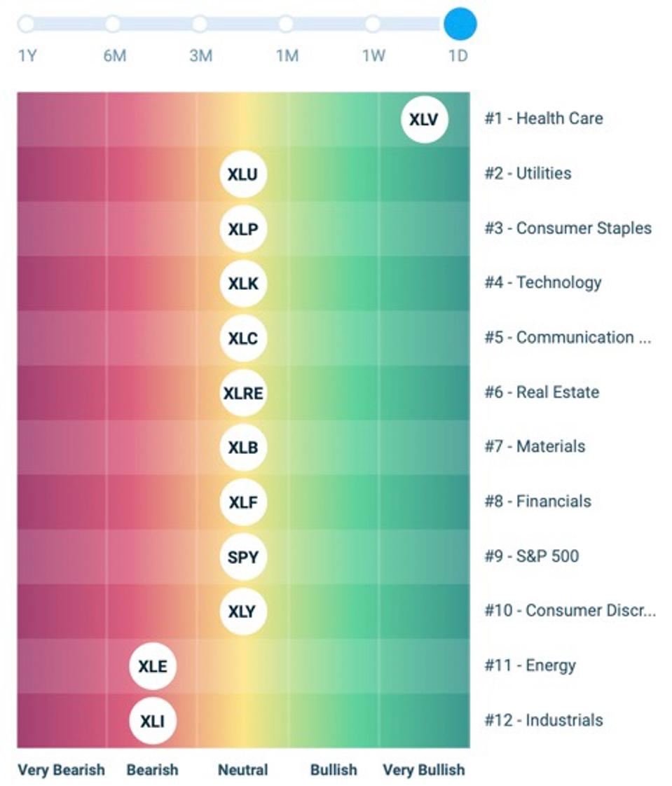Select the SPY ticker bubble
Screen dimensions: 672x786
243,557
